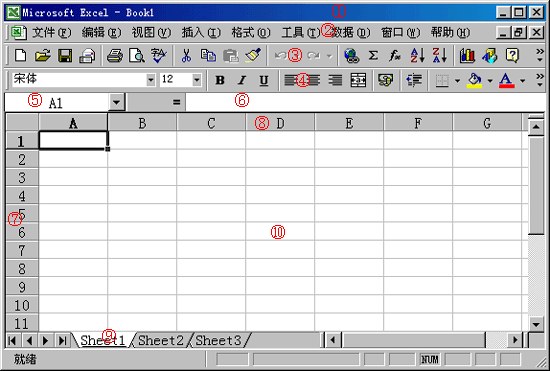The height and width of the screenshot is (371, 550).
Task: Open the Fill Color dropdown arrow
Action: tap(490, 81)
